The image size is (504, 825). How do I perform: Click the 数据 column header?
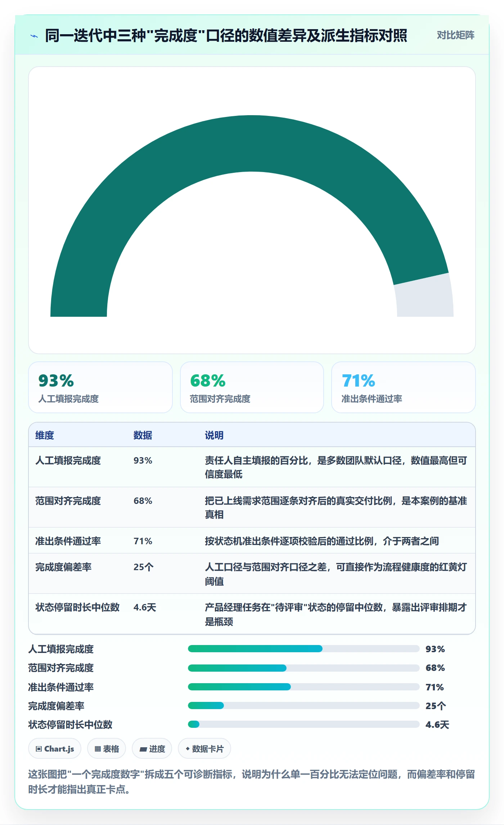click(143, 435)
